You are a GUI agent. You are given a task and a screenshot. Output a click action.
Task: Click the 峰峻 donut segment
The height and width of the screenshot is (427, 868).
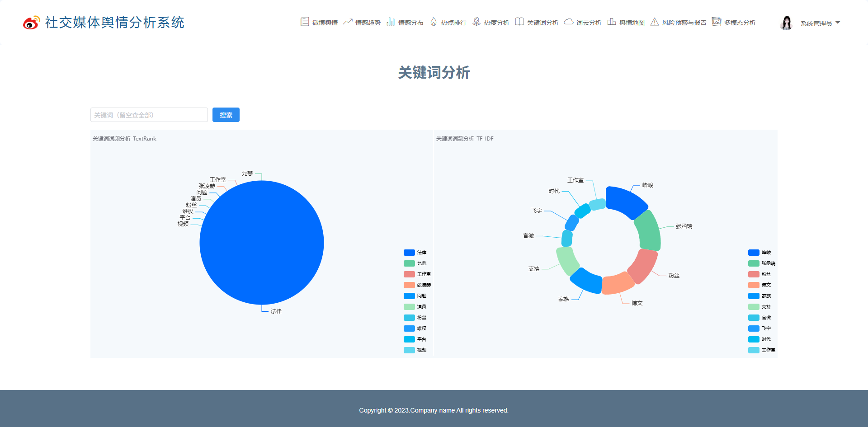point(626,201)
